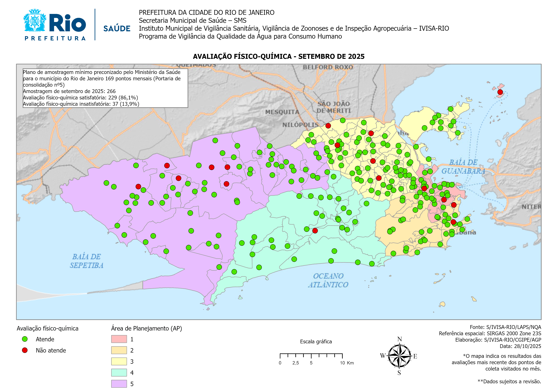The image size is (555, 392).
Task: Click the 'Baía de Sepetiba' map label
Action: click(x=87, y=261)
